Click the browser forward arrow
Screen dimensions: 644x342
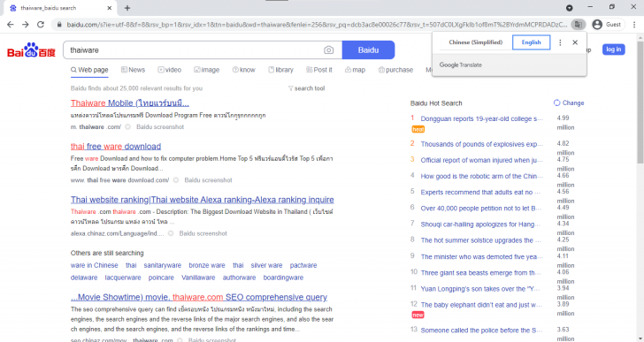point(26,25)
